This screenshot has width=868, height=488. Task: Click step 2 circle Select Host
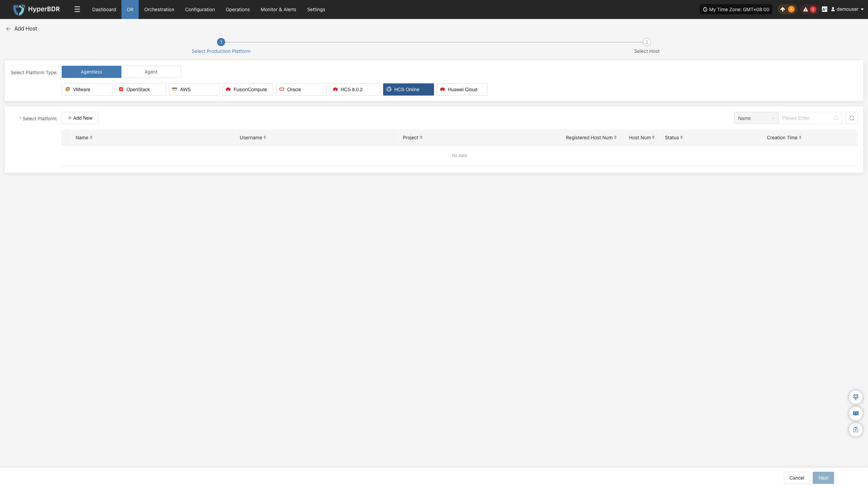click(x=647, y=42)
